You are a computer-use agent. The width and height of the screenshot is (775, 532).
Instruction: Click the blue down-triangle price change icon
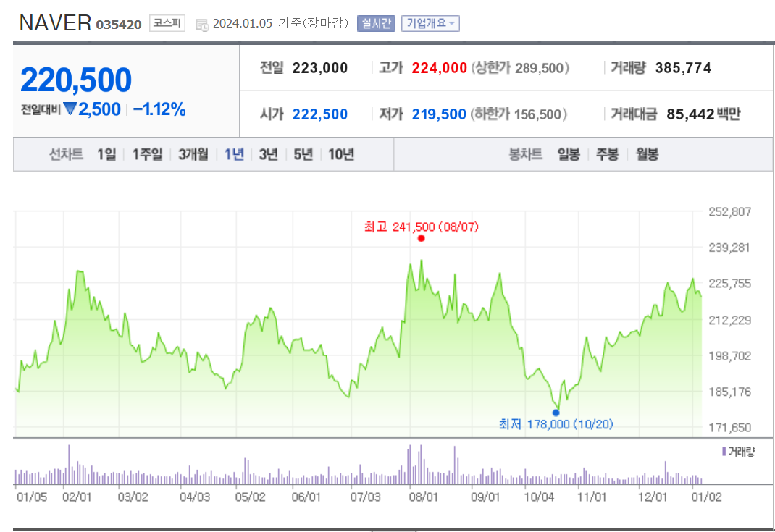point(70,109)
